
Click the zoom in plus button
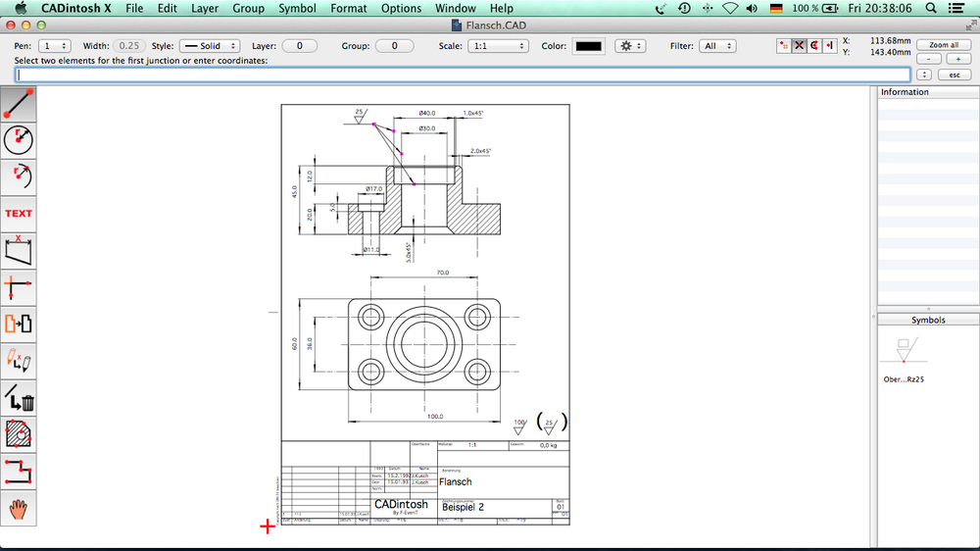[x=958, y=59]
